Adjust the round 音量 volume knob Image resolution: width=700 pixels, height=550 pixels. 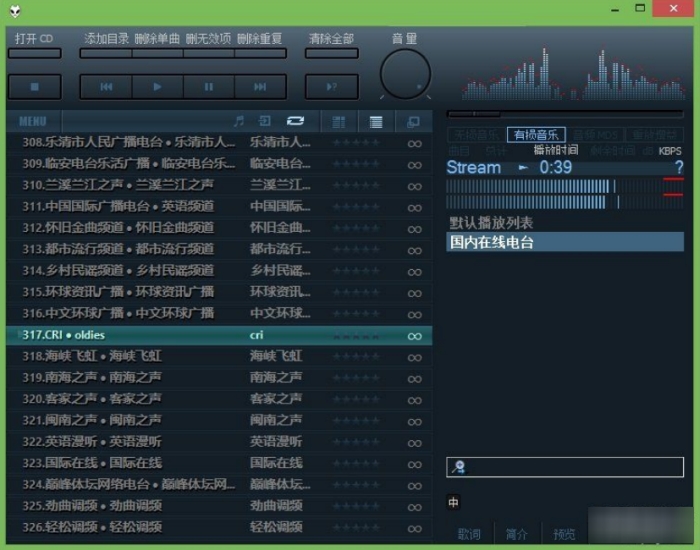coord(405,74)
